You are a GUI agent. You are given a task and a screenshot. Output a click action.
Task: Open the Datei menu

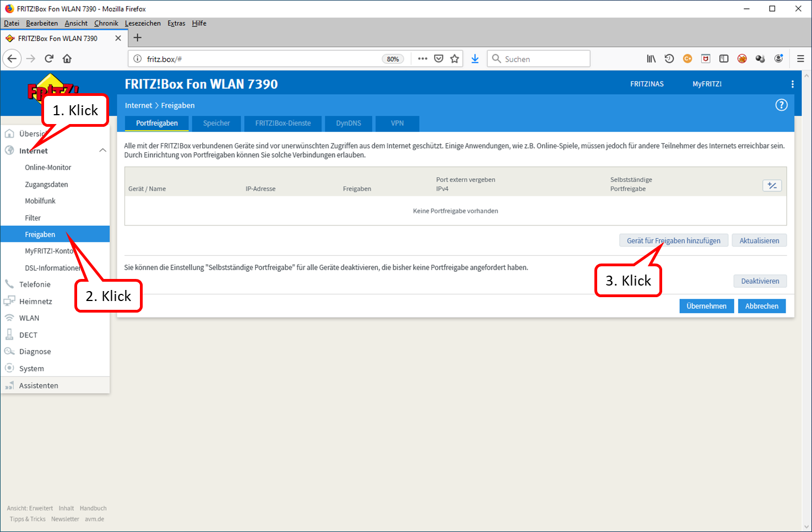(x=12, y=23)
